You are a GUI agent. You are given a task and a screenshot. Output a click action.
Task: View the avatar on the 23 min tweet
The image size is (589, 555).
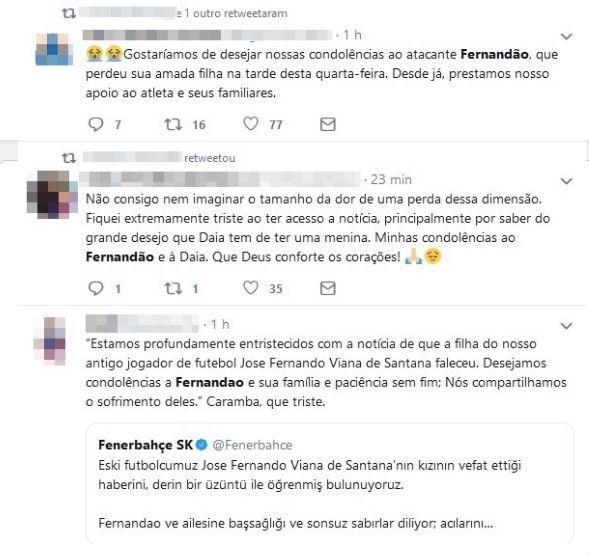point(52,194)
